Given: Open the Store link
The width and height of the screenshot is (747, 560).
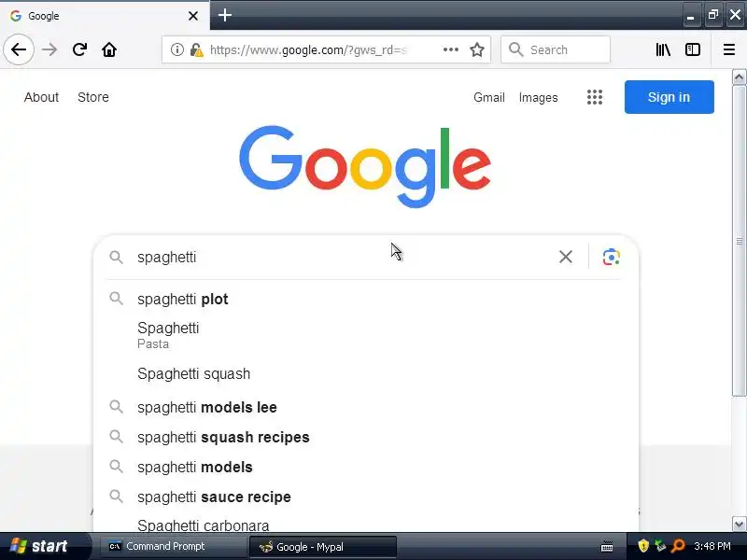Looking at the screenshot, I should [92, 97].
